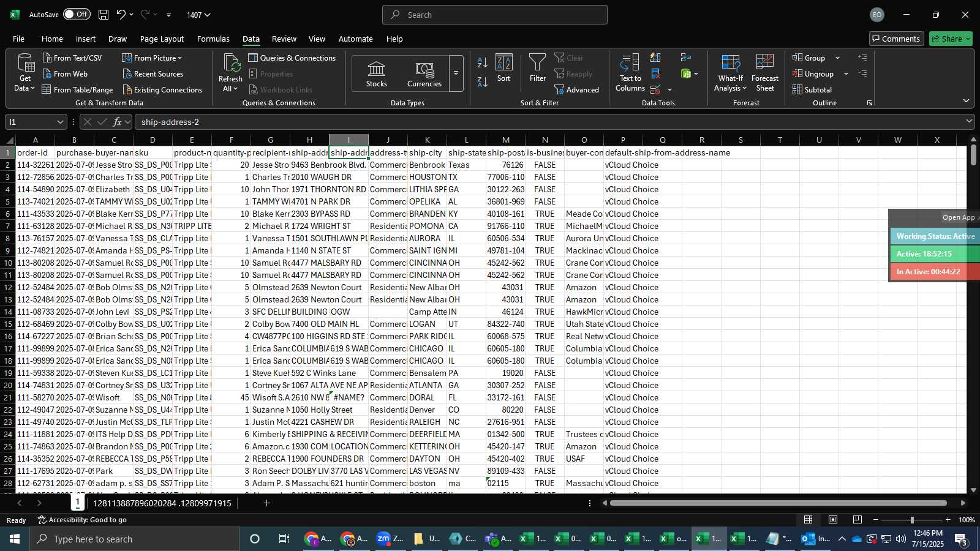
Task: Click the Show Detail outline icon
Action: [862, 58]
